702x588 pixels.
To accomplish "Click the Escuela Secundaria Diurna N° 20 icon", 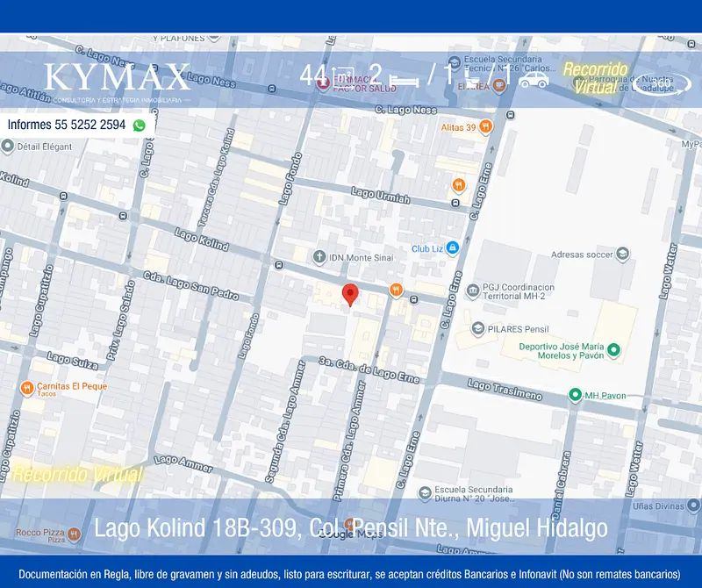I will click(x=425, y=493).
